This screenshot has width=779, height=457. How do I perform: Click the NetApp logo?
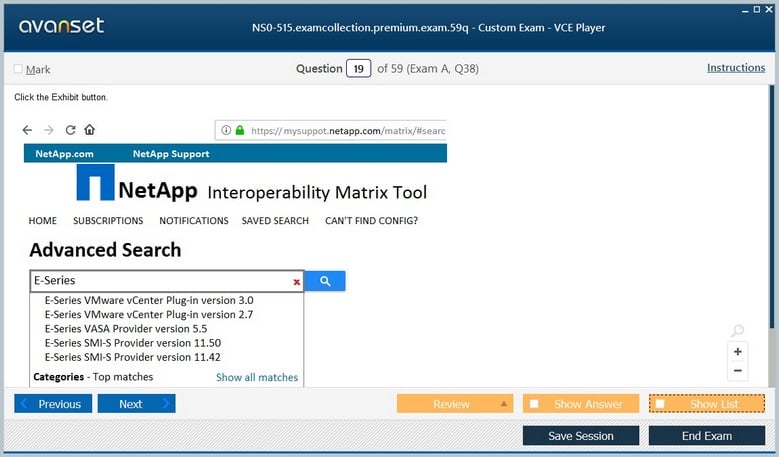[137, 183]
